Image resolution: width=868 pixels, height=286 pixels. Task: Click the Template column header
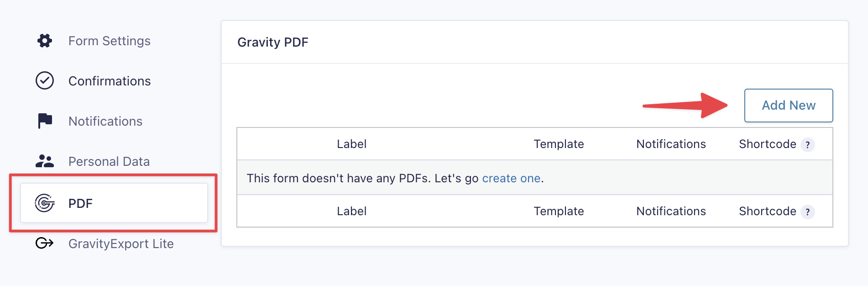tap(559, 144)
